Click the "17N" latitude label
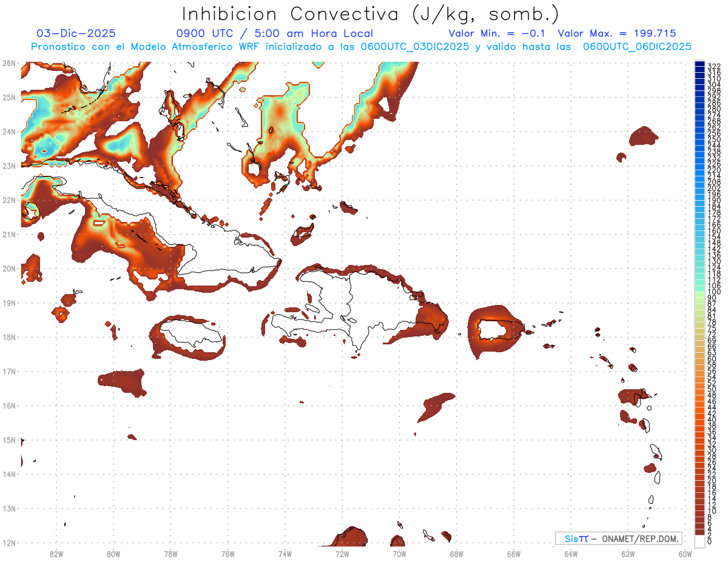The image size is (728, 562). 8,371
